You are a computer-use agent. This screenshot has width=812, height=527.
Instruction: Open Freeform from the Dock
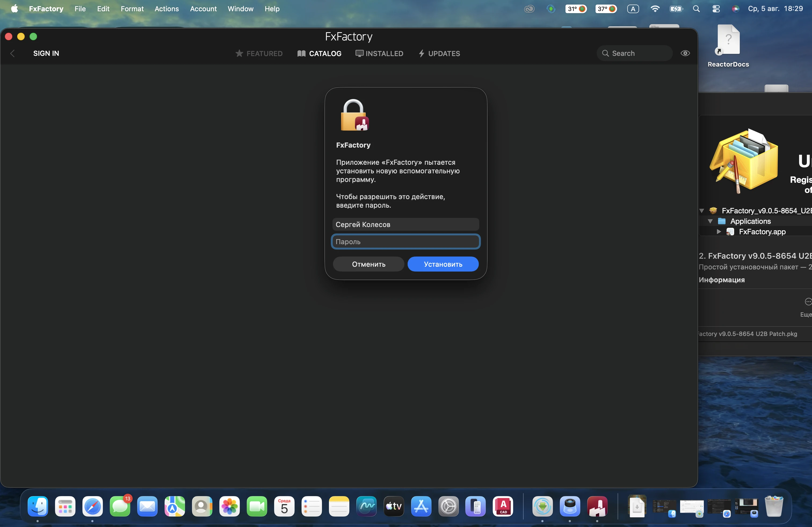tap(367, 506)
